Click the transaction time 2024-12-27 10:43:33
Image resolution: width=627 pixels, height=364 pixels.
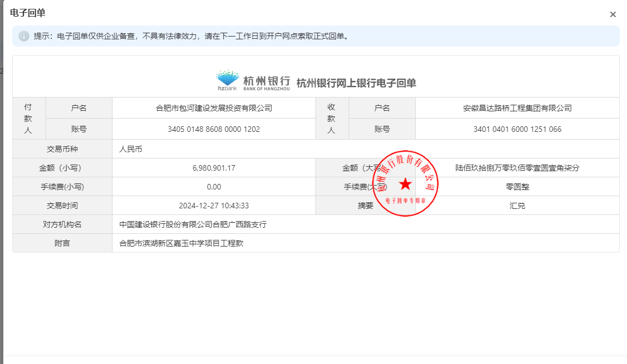point(214,206)
